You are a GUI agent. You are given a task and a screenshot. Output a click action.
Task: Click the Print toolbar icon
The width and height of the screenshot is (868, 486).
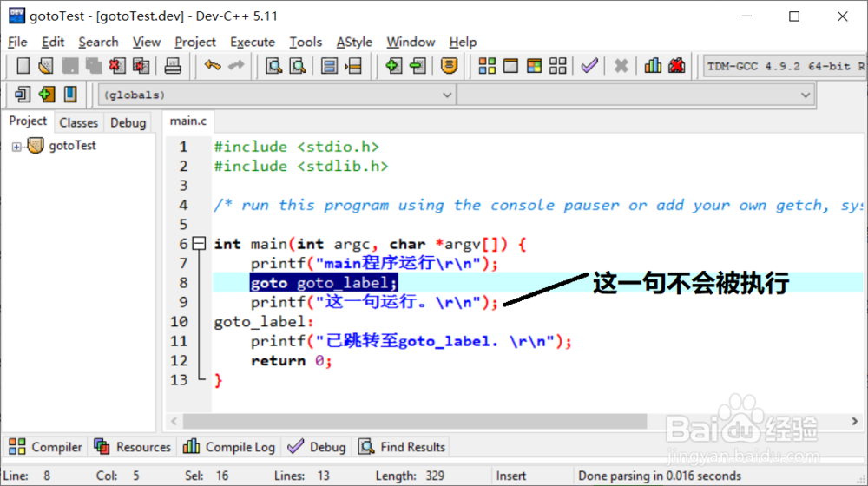pos(173,66)
